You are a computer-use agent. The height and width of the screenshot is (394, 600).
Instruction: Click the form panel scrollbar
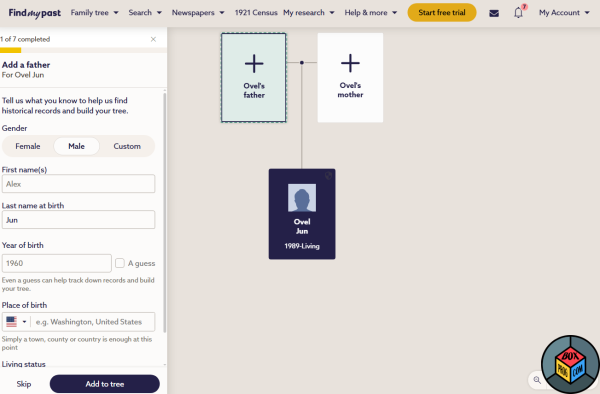point(165,212)
